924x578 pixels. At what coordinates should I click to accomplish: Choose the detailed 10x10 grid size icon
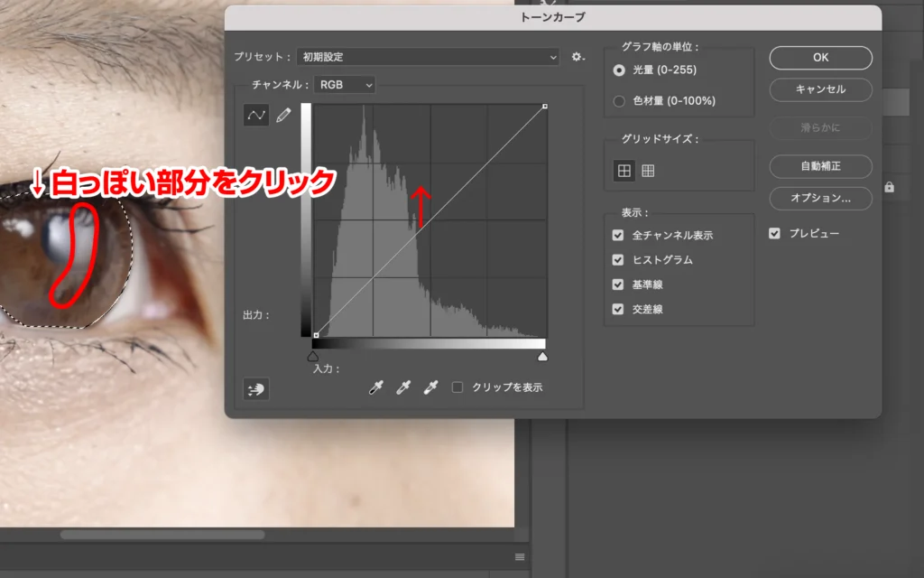[648, 170]
